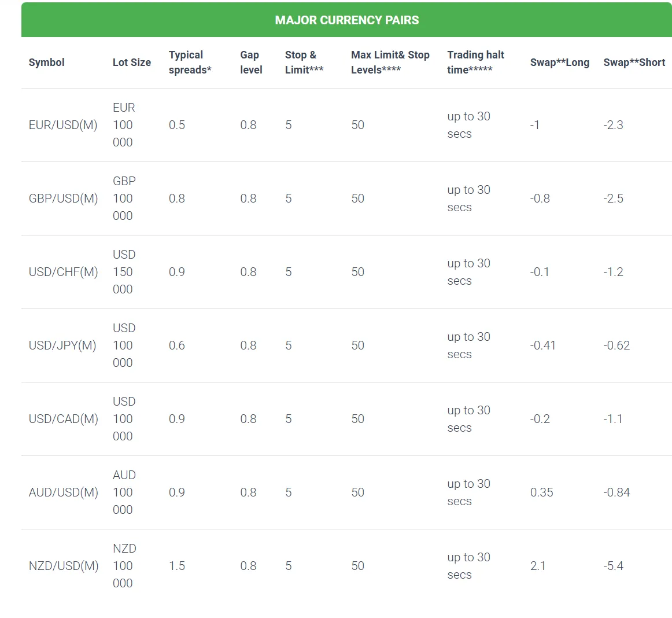Click the -0.84 swap short value
The width and height of the screenshot is (672, 618).
coord(616,492)
